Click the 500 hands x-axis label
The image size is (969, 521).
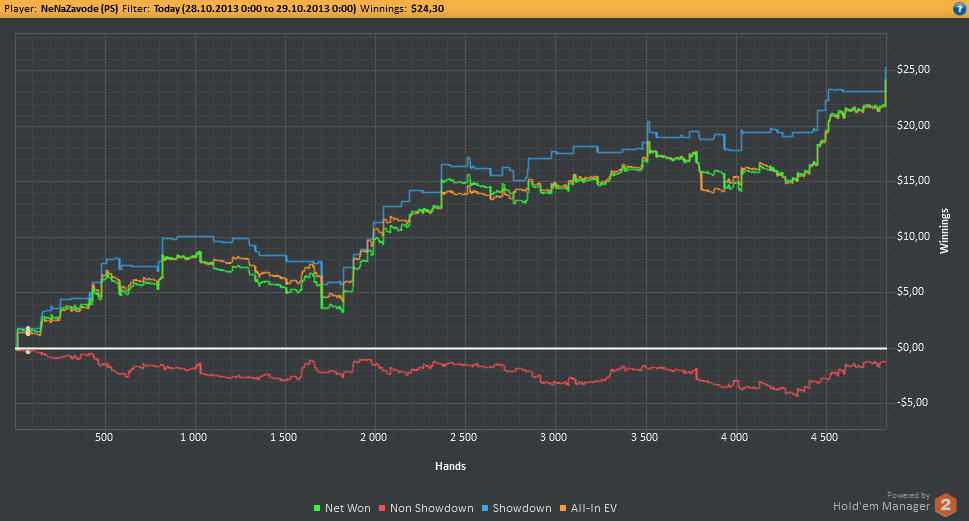coord(104,438)
